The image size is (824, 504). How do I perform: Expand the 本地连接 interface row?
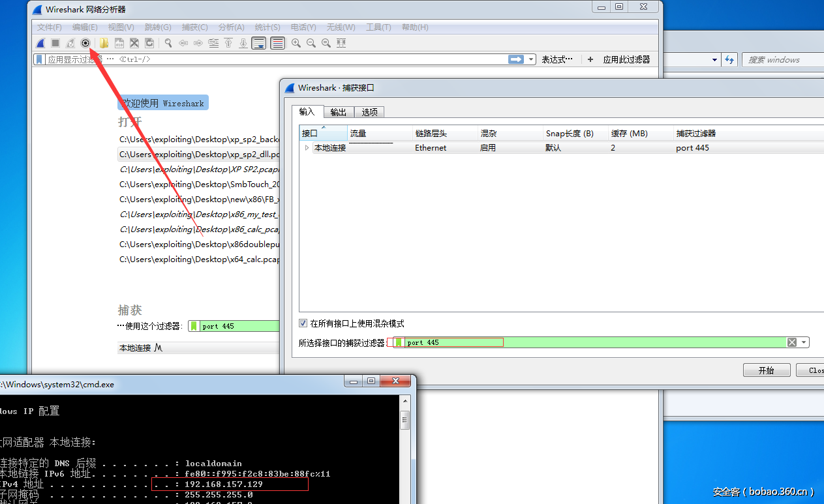(307, 147)
